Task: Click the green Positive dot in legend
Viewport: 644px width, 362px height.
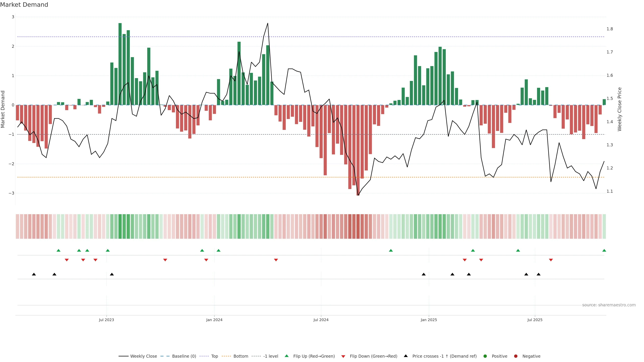Action: [x=485, y=356]
